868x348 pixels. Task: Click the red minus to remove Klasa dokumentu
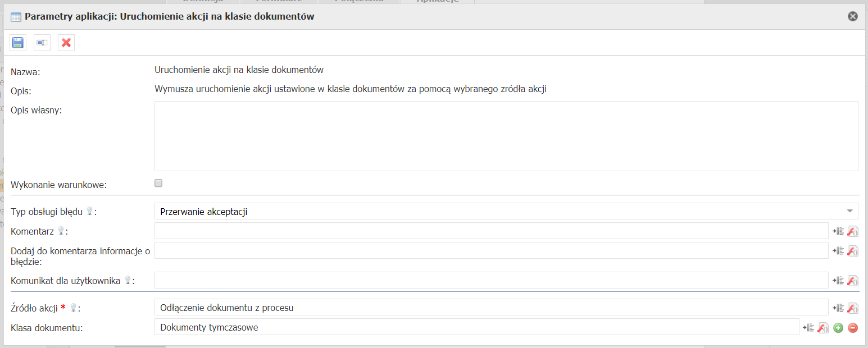pyautogui.click(x=853, y=328)
